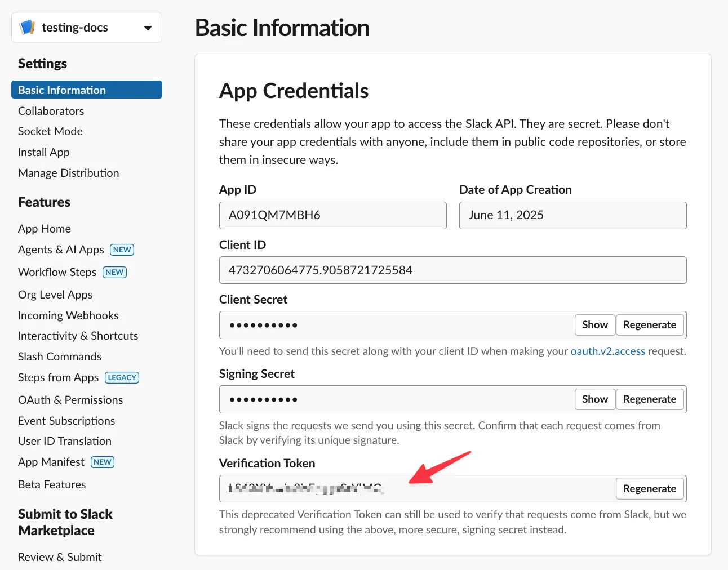The height and width of the screenshot is (570, 728).
Task: Click the LEGACY badge on Steps from Apps
Action: pyautogui.click(x=122, y=377)
